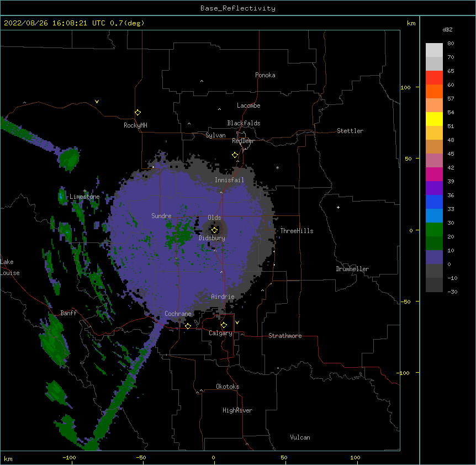476x465 pixels.
Task: Select the orange 60 dBZ legend swatch
Action: point(434,91)
